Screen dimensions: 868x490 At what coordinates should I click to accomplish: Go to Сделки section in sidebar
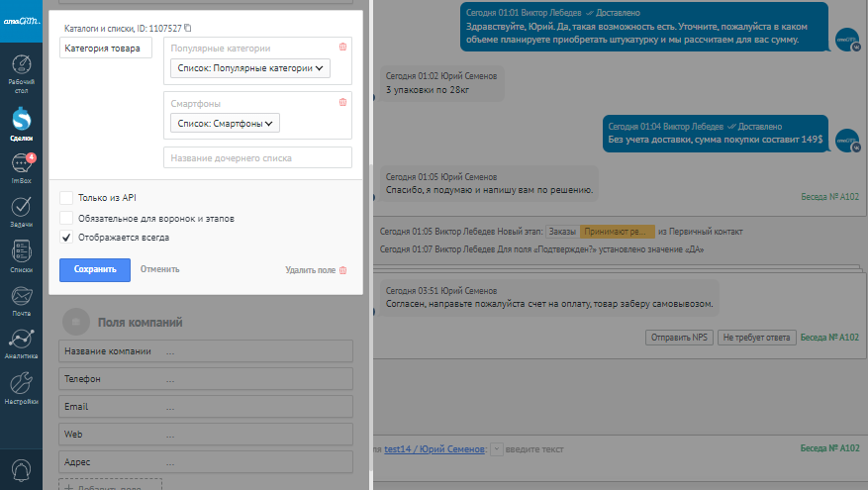(x=21, y=121)
